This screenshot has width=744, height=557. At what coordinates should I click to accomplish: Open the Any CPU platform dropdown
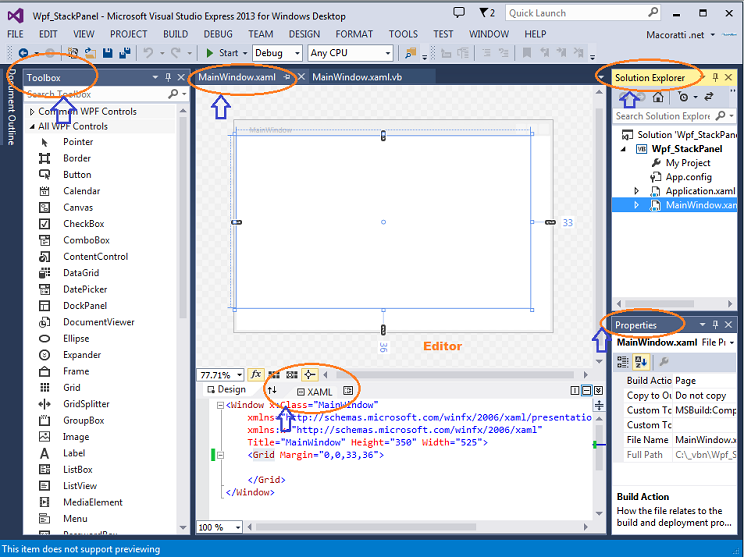click(x=350, y=53)
